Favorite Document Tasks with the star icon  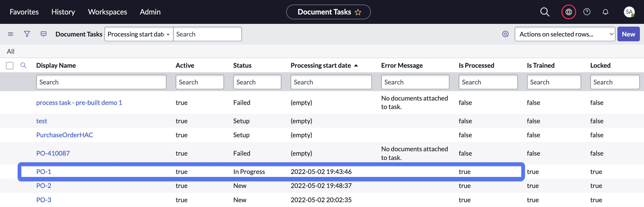[358, 12]
